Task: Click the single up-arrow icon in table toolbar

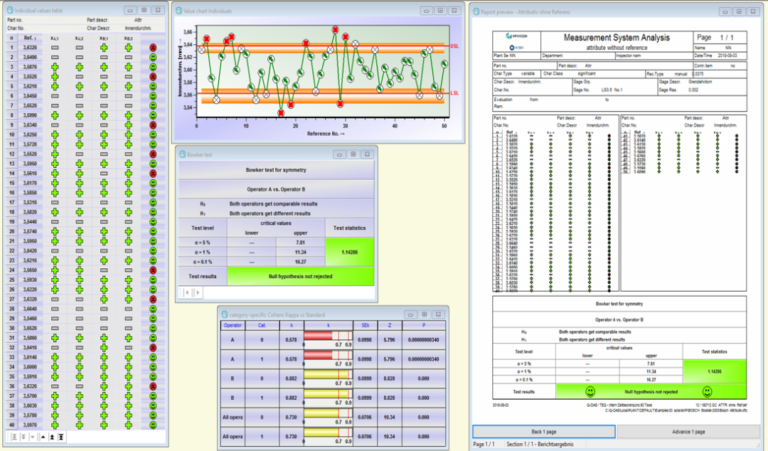Action: tap(43, 437)
